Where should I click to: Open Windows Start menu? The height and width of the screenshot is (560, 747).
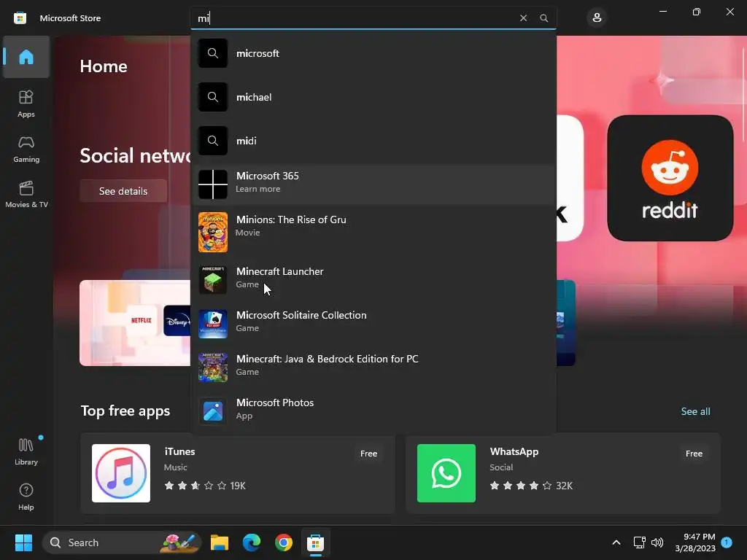23,542
